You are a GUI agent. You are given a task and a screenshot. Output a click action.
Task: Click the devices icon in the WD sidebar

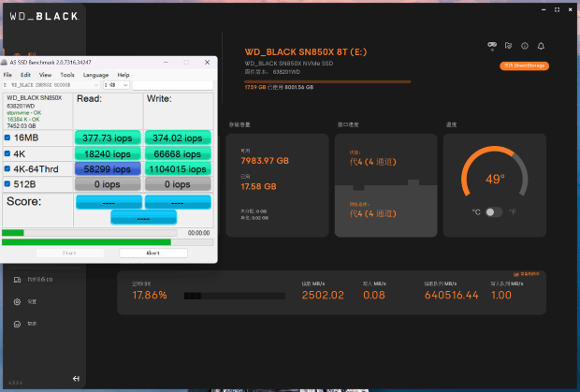(17, 280)
